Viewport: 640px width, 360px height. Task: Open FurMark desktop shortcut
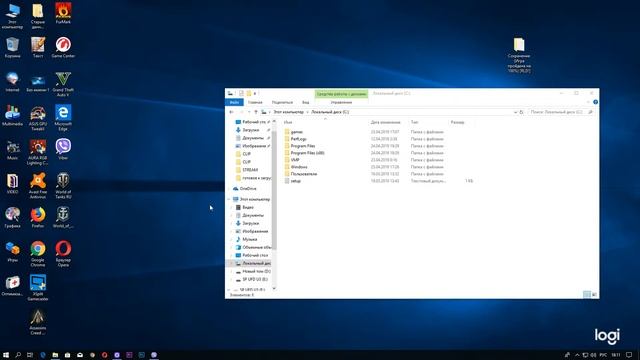point(63,13)
